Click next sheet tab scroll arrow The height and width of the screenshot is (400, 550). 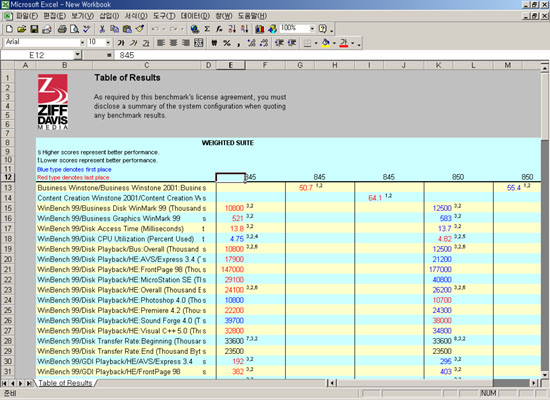20,383
